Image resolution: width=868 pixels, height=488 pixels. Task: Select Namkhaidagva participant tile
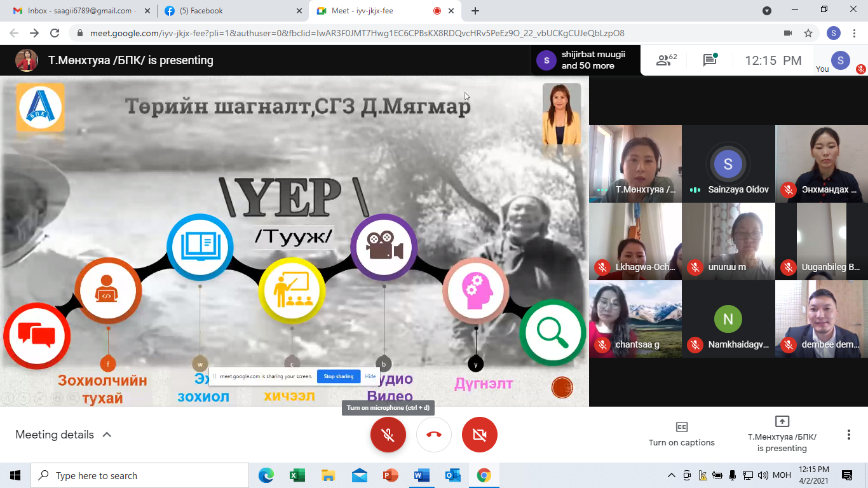tap(728, 319)
